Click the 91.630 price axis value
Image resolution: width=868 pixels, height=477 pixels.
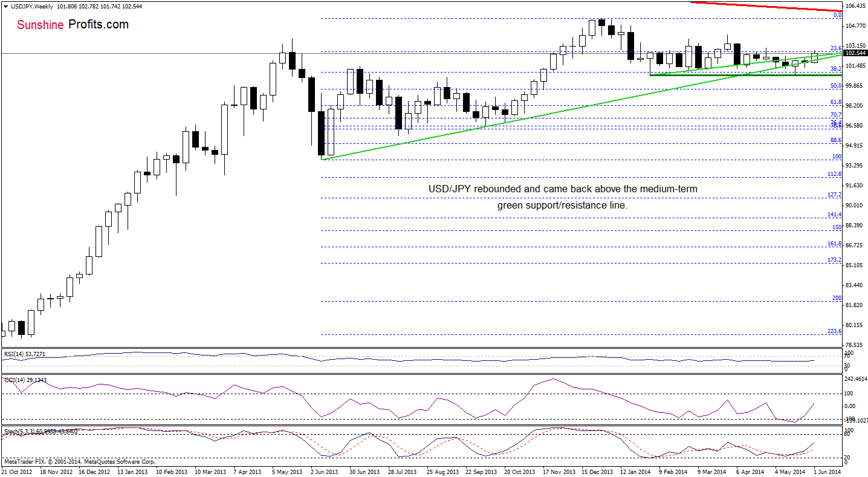(x=855, y=186)
